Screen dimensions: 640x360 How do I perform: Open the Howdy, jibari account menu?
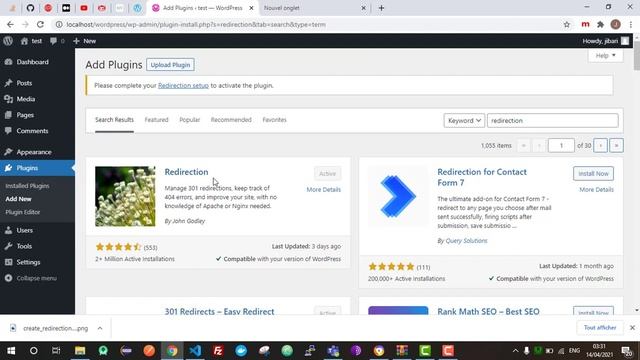606,41
